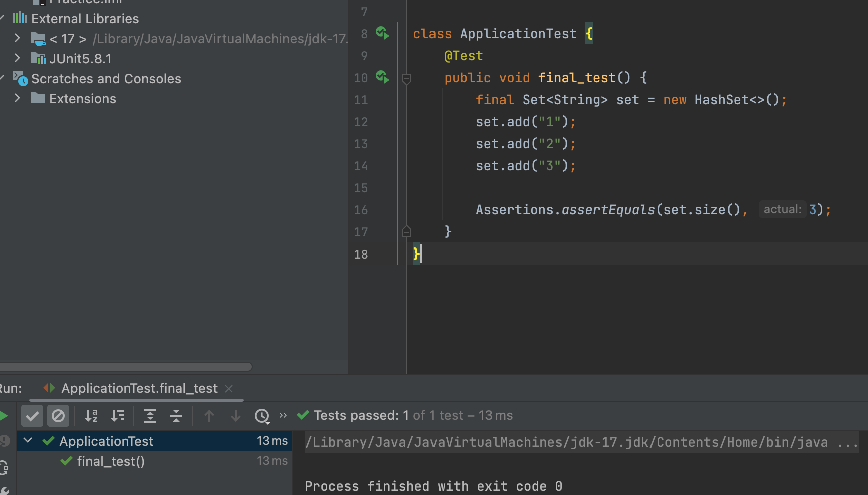Click the 'actual:' parameter hint on line 16

point(782,209)
